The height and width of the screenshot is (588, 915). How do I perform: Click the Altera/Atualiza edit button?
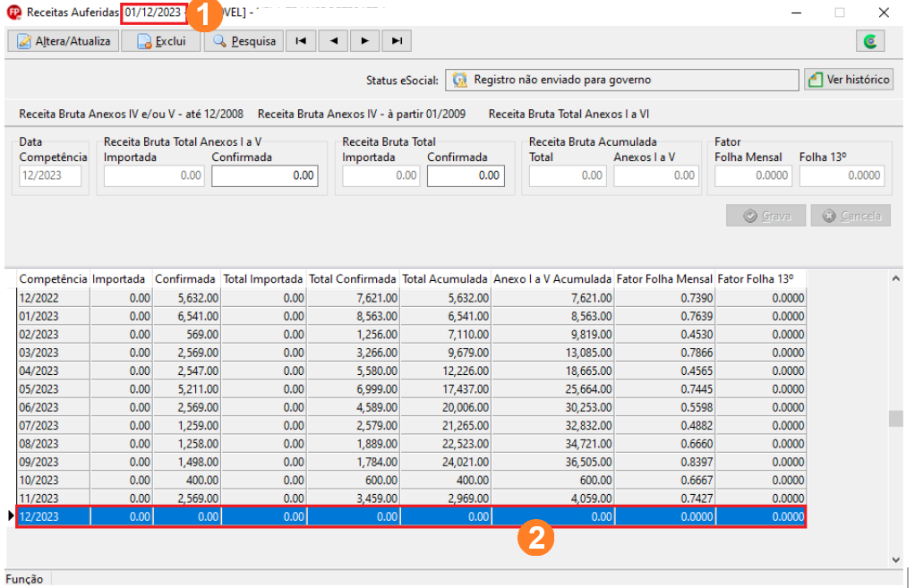63,41
